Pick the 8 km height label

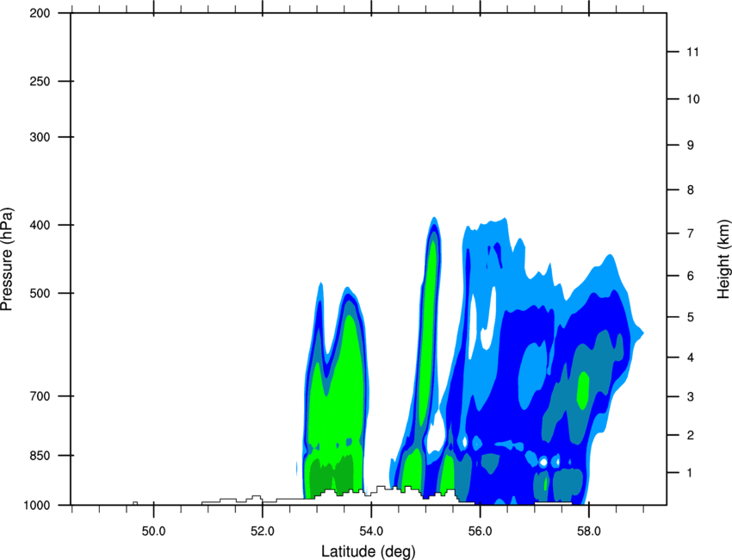[691, 190]
